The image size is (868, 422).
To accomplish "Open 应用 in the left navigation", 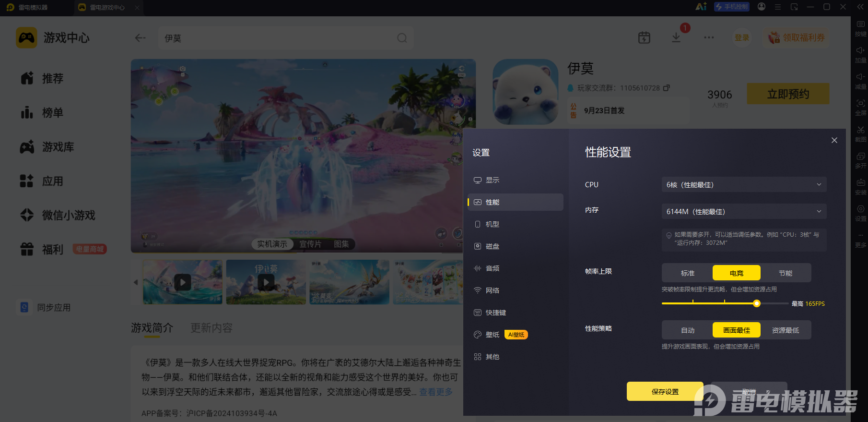I will (42, 181).
